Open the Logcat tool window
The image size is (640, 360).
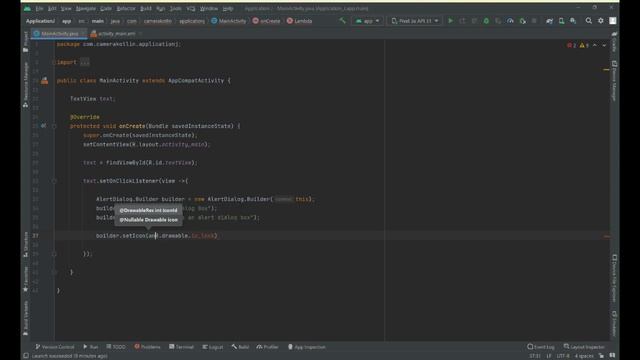tap(213, 347)
